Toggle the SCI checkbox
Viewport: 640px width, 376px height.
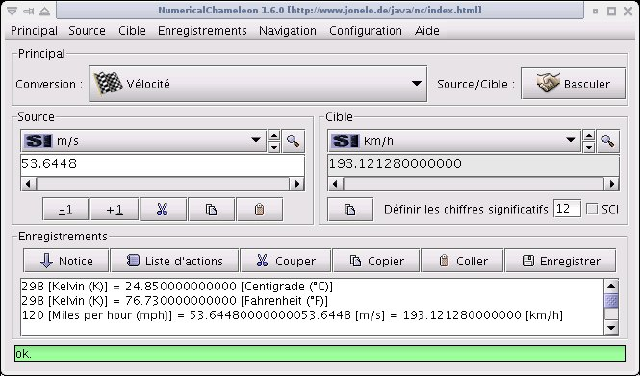point(591,209)
